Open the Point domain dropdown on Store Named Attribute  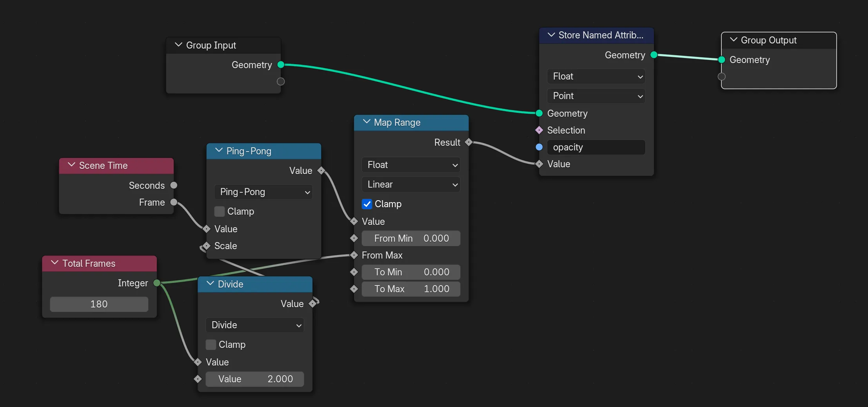tap(596, 96)
